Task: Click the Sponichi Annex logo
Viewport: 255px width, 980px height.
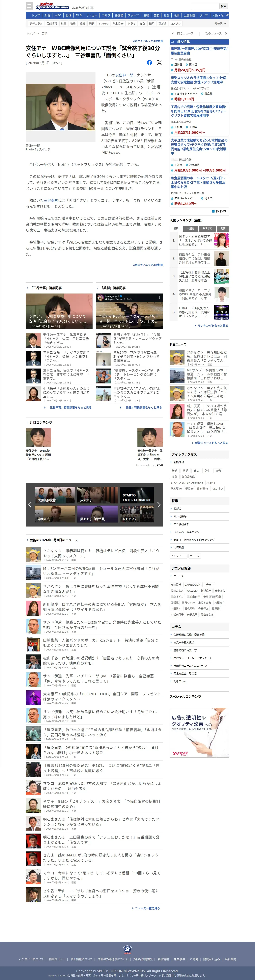Action: (52, 6)
